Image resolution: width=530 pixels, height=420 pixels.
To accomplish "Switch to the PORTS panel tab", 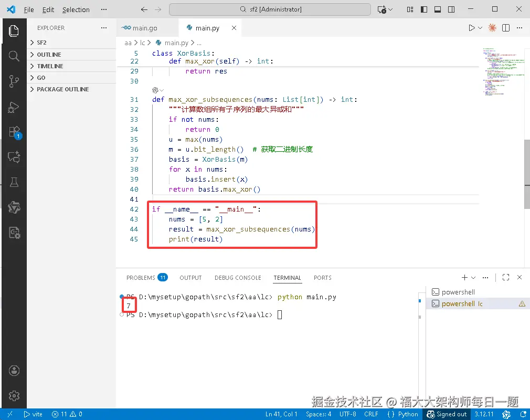I will 323,278.
